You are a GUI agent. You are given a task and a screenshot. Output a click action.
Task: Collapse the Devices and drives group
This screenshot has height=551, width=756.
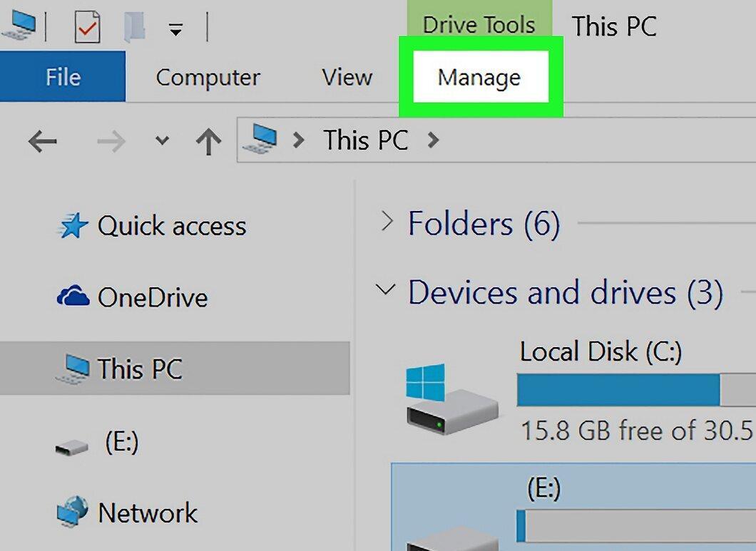coord(385,290)
